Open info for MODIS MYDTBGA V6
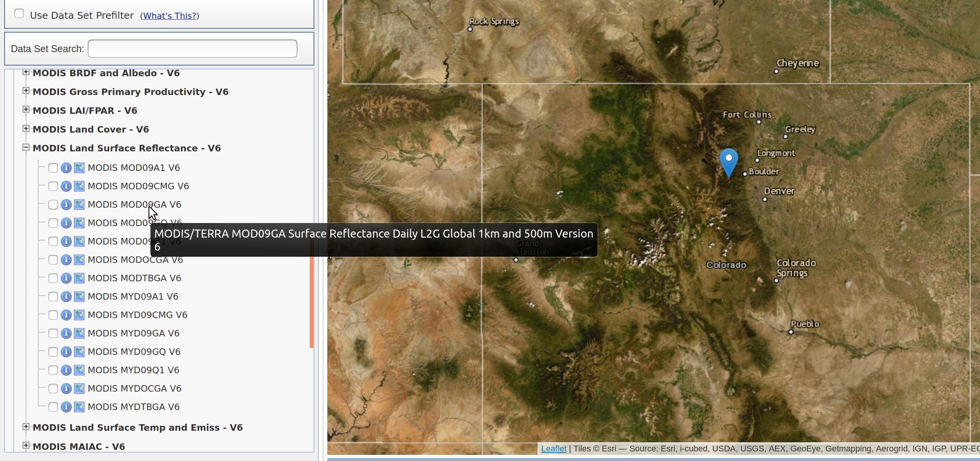This screenshot has height=461, width=980. pos(66,407)
